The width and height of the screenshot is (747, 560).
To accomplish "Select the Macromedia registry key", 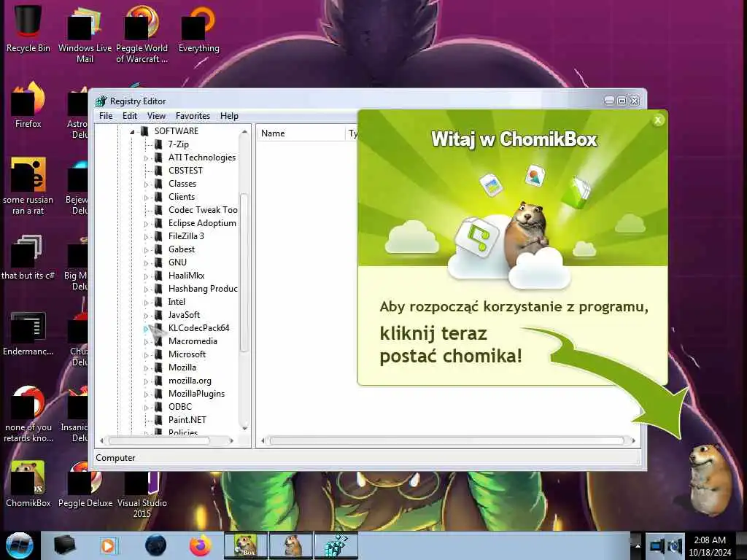I will (193, 341).
